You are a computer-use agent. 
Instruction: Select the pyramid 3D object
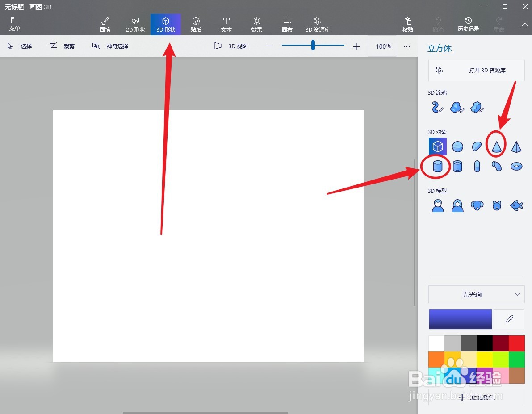click(x=516, y=146)
